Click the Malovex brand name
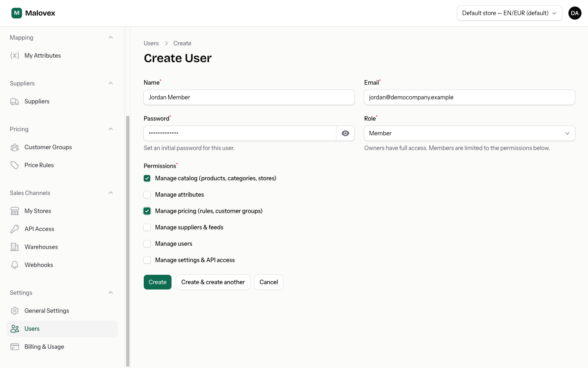The width and height of the screenshot is (588, 368). 40,13
